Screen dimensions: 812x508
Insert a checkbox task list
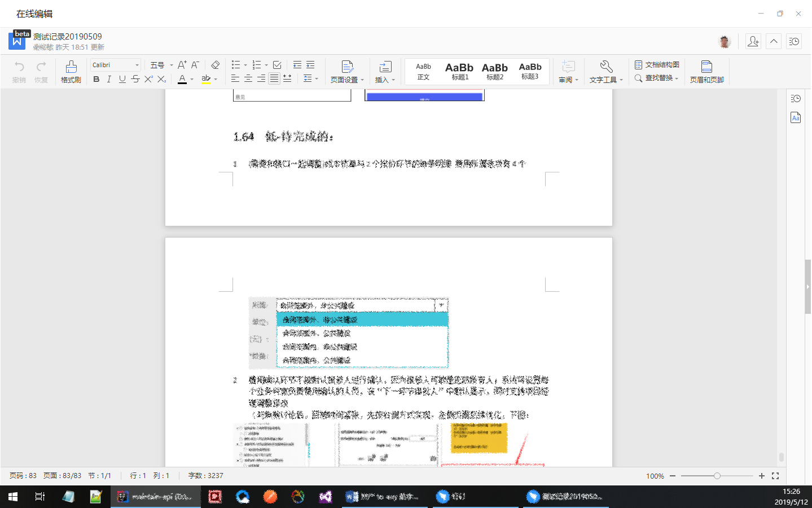pyautogui.click(x=277, y=65)
